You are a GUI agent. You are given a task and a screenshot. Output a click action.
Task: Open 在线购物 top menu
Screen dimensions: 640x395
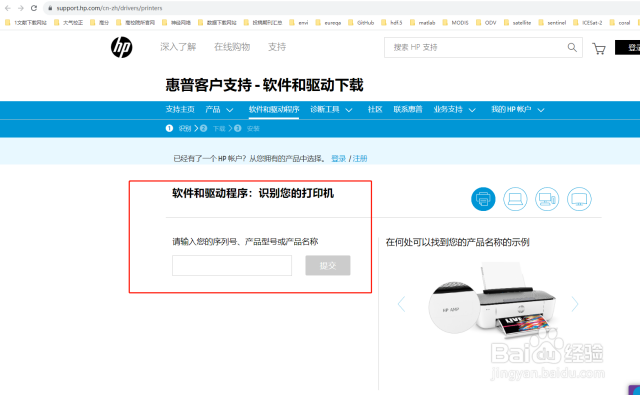coord(232,47)
